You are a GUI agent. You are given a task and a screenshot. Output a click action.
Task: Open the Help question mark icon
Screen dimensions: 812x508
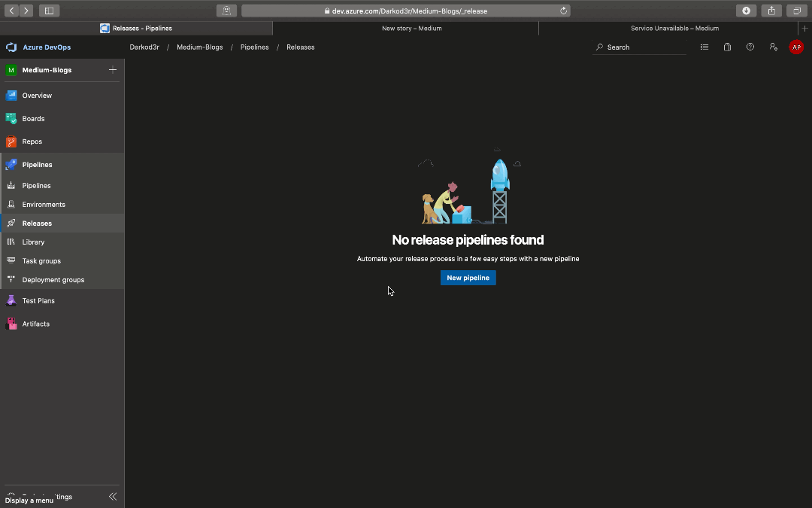750,47
